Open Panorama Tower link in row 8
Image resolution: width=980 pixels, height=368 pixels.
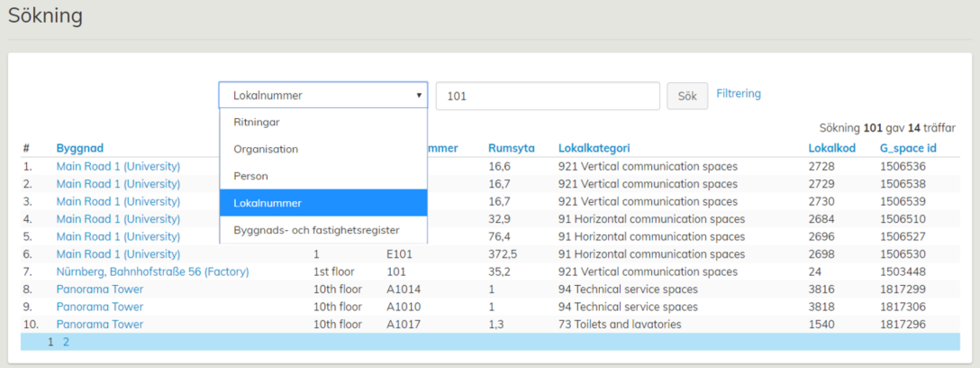coord(99,290)
